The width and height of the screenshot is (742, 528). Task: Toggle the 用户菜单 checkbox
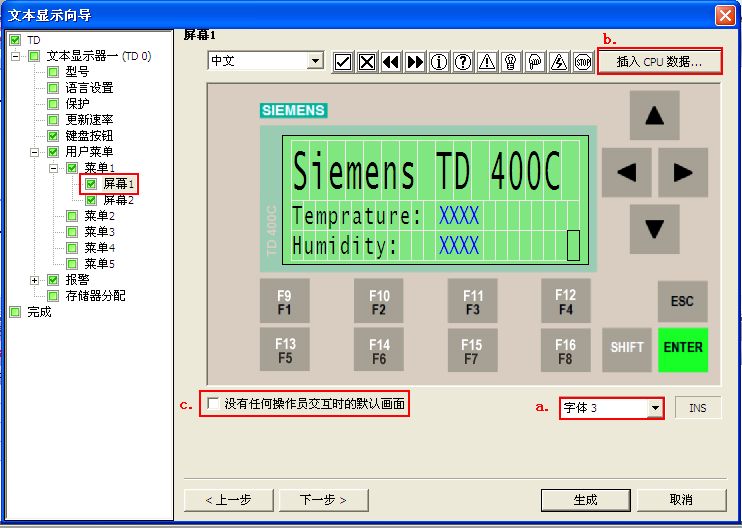tap(53, 152)
